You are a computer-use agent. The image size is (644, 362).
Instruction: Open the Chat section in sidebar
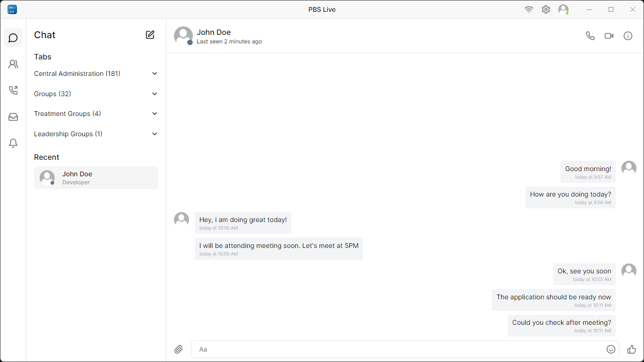(x=13, y=38)
